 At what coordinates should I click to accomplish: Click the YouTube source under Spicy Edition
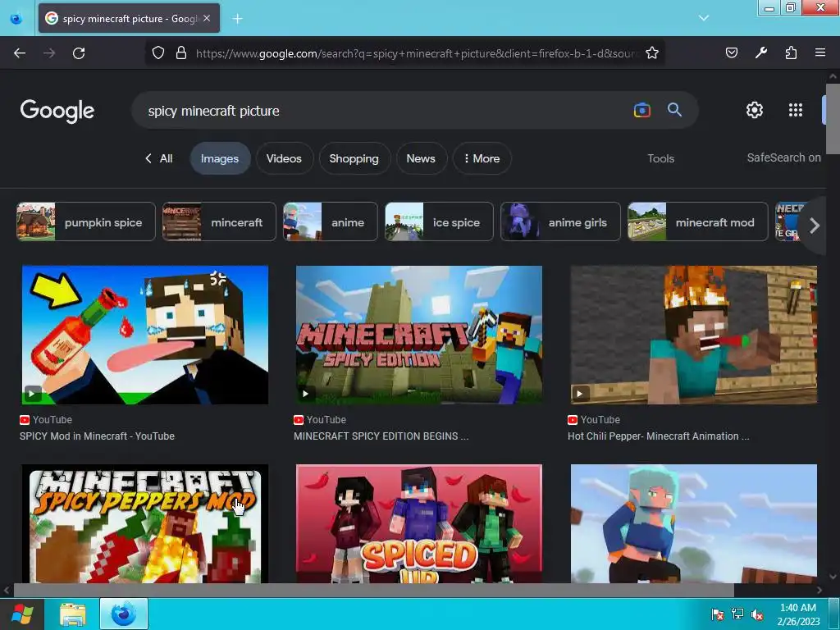(320, 420)
